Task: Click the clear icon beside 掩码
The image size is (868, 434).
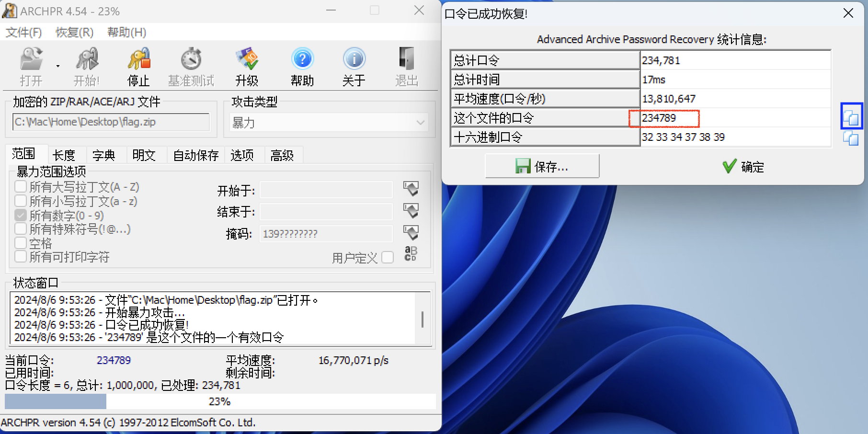Action: pos(411,232)
